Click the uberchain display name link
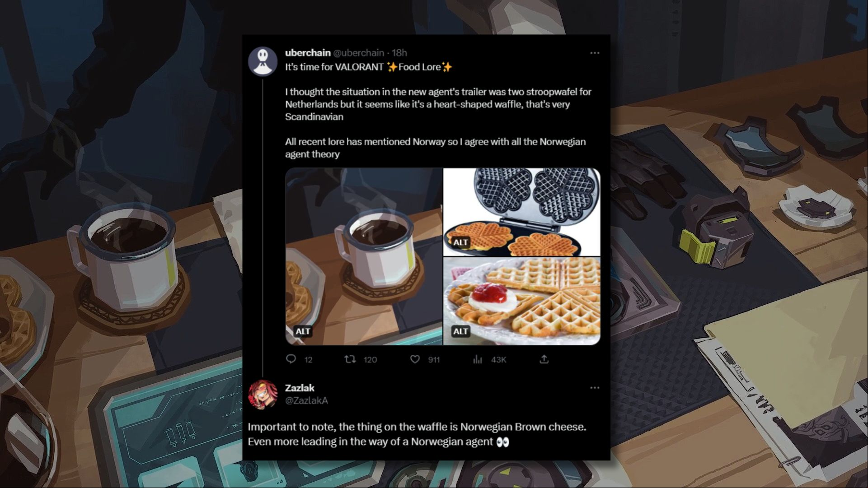868x488 pixels. [308, 53]
